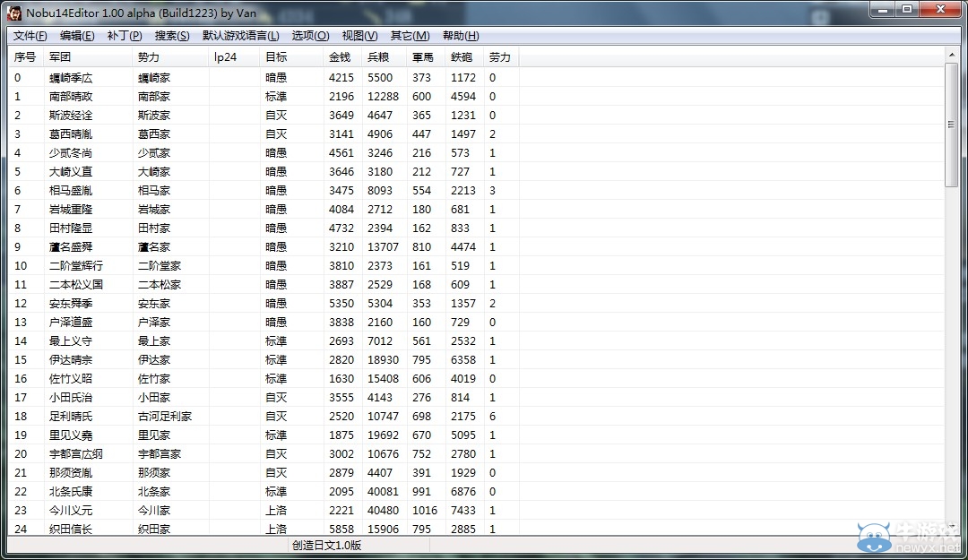Sort by the 铁砲 column header
This screenshot has height=560, width=968.
coord(464,57)
